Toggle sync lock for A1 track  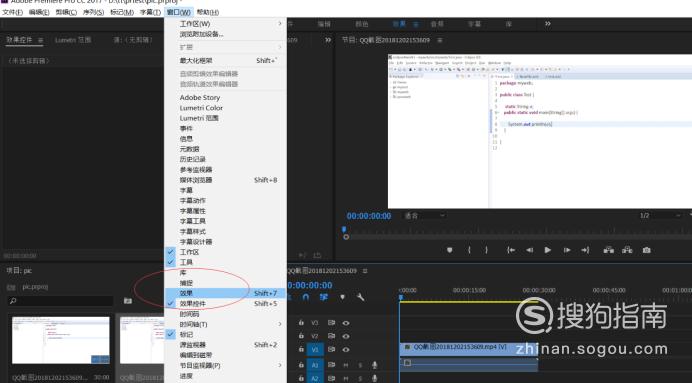point(331,365)
